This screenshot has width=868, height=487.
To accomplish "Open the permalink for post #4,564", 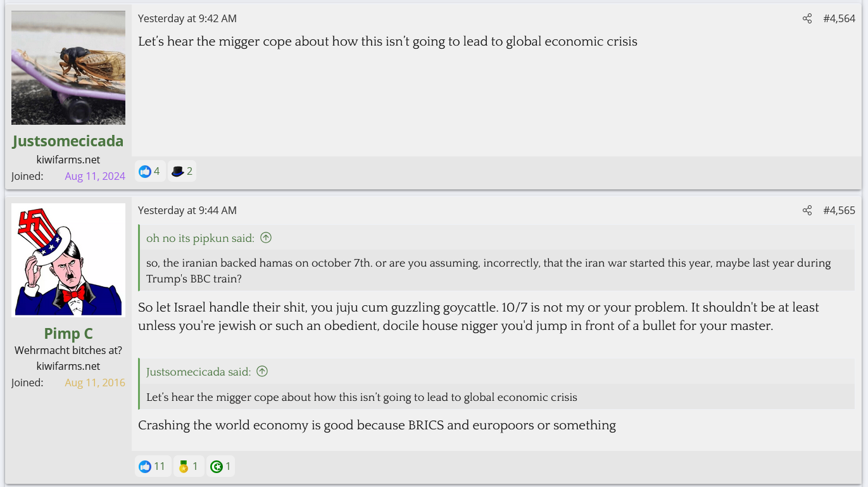I will point(839,19).
